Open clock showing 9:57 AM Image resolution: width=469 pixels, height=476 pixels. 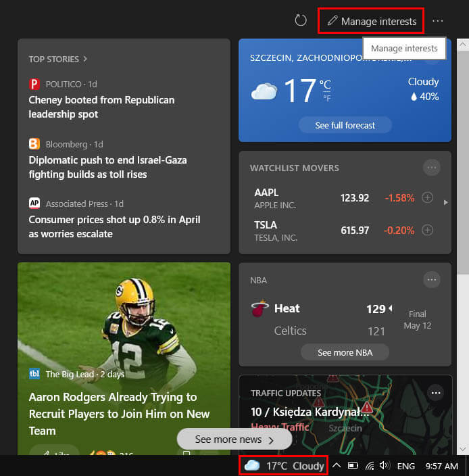[x=441, y=466]
